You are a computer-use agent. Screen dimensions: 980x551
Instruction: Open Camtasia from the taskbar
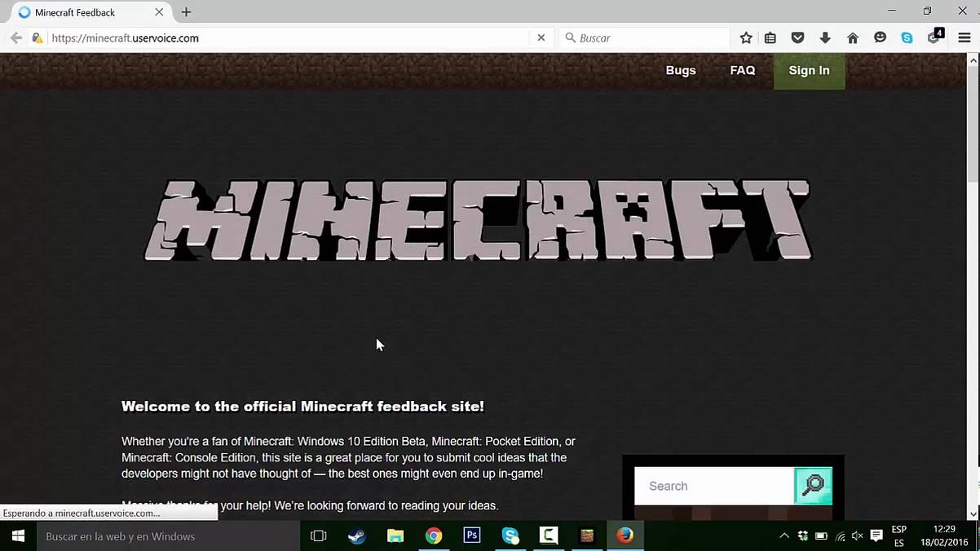click(549, 536)
